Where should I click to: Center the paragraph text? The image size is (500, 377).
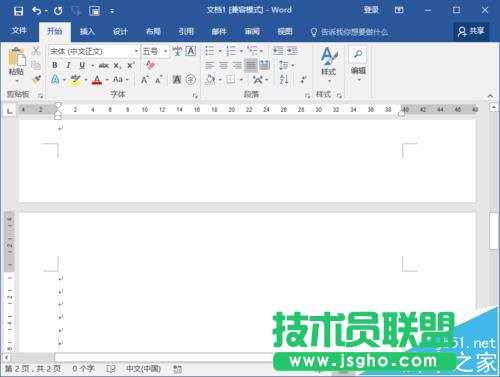223,65
